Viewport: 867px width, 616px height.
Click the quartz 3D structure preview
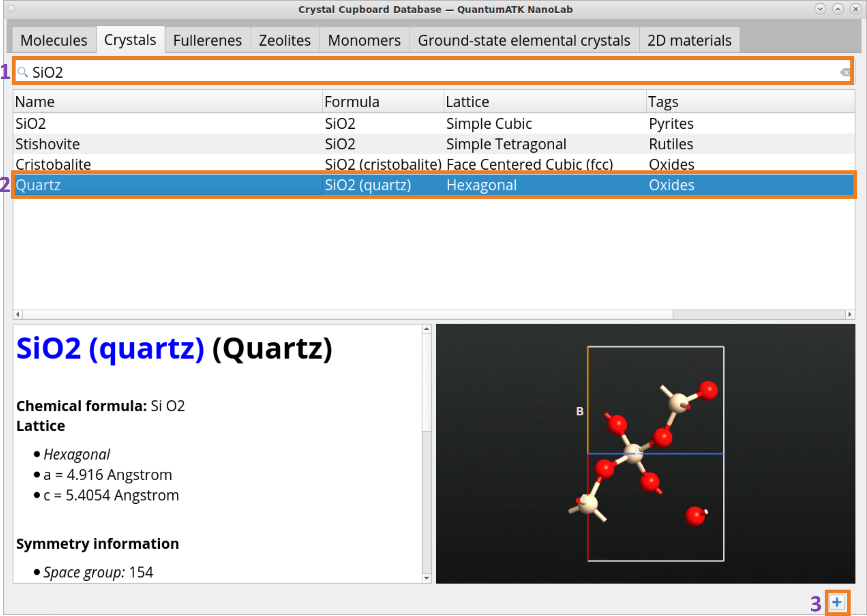click(646, 454)
